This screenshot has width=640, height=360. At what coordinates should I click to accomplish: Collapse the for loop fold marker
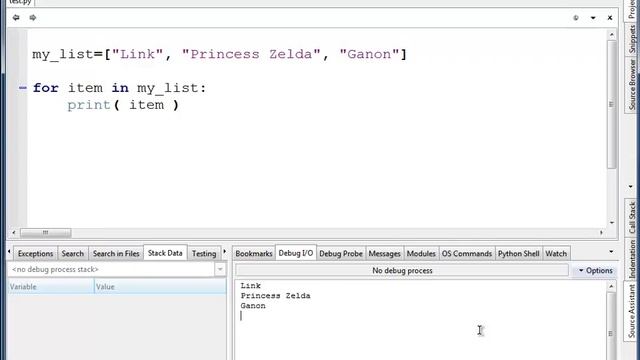(22, 88)
